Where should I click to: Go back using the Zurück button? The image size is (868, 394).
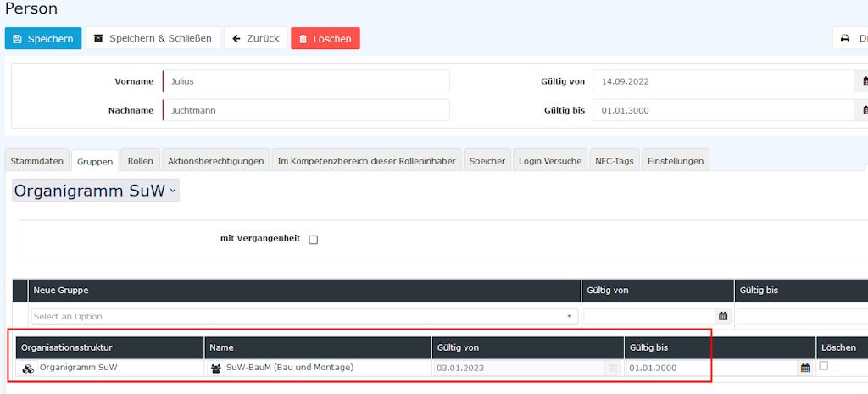click(255, 38)
